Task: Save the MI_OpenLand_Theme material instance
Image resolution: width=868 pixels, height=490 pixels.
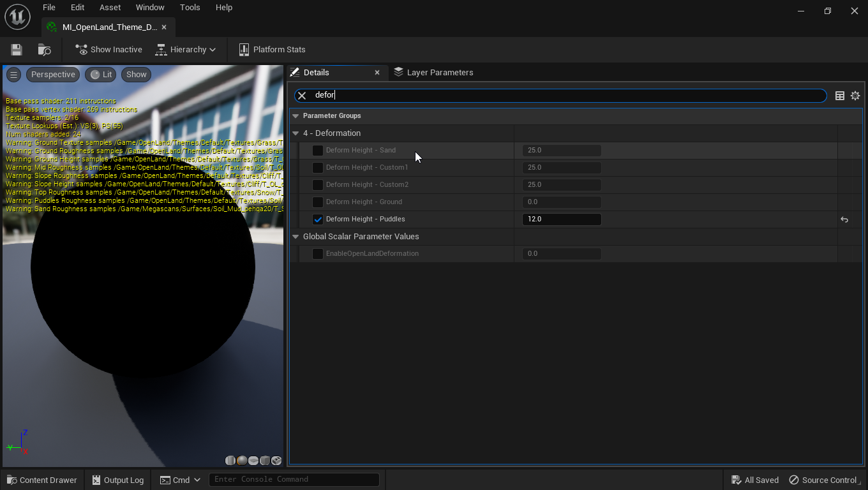Action: tap(15, 49)
